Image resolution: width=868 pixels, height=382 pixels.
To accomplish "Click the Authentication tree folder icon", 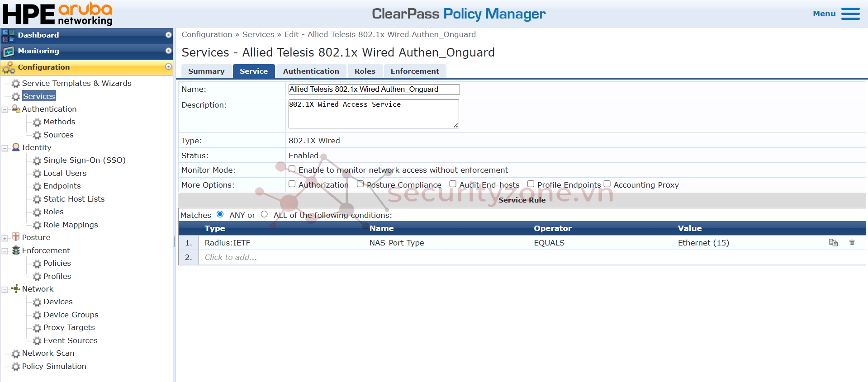I will (16, 109).
